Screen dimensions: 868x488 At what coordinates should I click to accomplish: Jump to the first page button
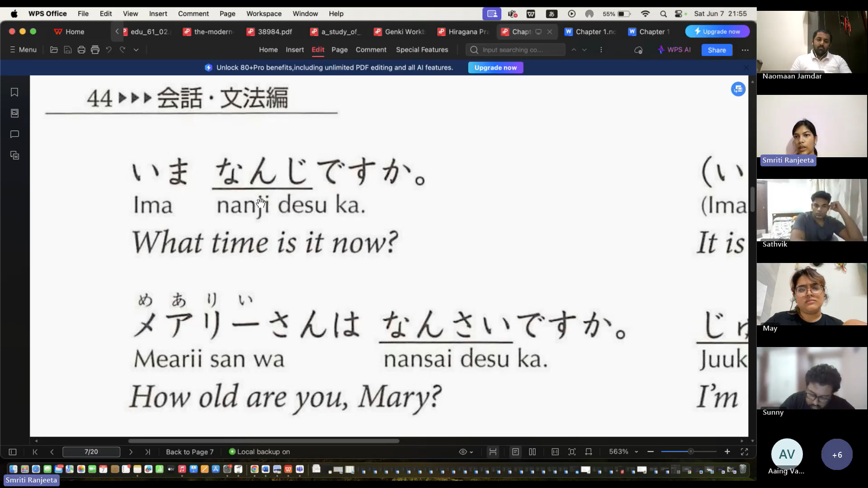click(35, 452)
